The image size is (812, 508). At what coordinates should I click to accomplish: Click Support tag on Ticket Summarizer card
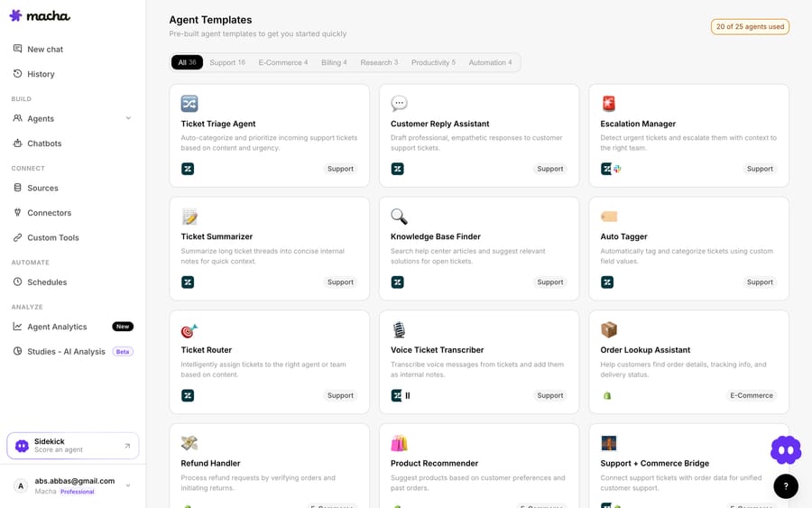click(340, 282)
